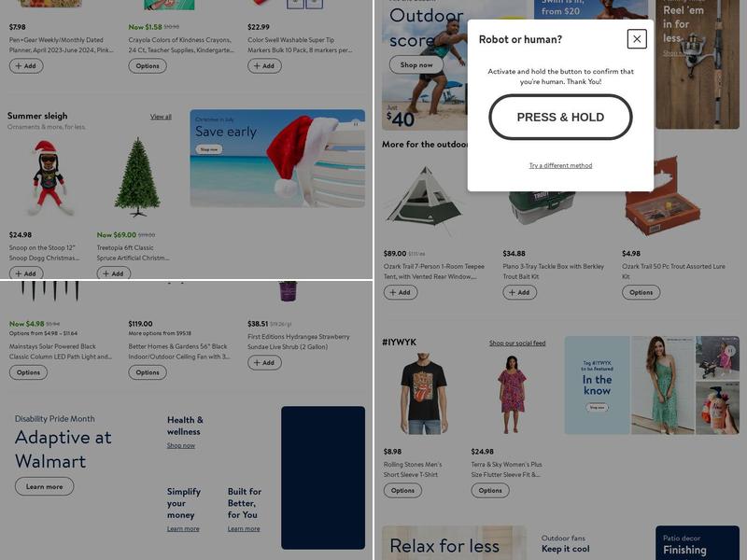Screen dimensions: 747x560
Task: Pause the Save early banner carousel
Action: point(356,123)
